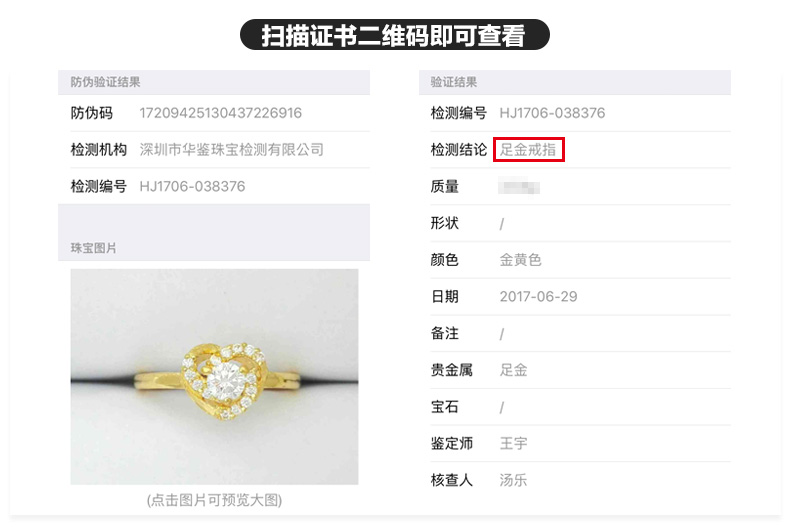Viewport: 790px width, 527px height.
Task: Click the 防伪验证结果 section header
Action: click(105, 82)
